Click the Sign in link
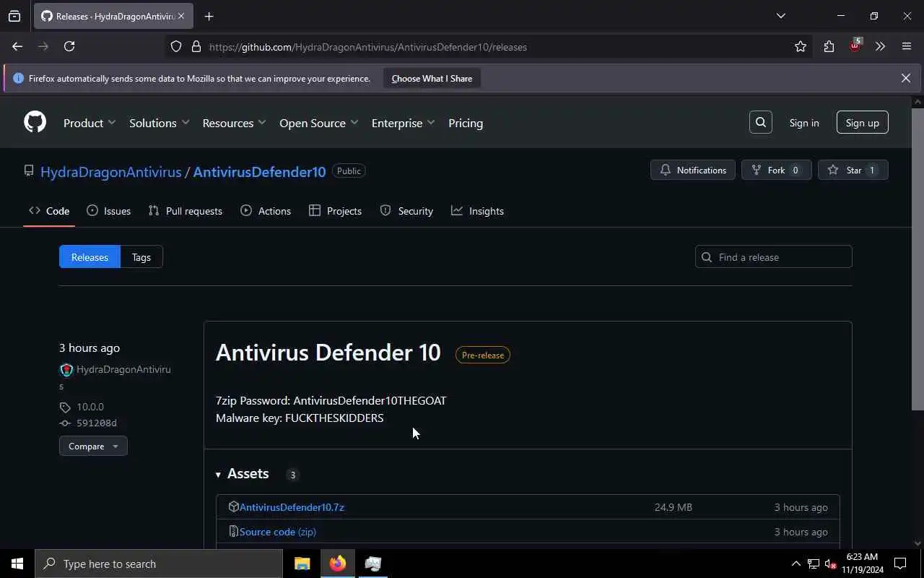Viewport: 924px width, 578px height. click(x=804, y=123)
